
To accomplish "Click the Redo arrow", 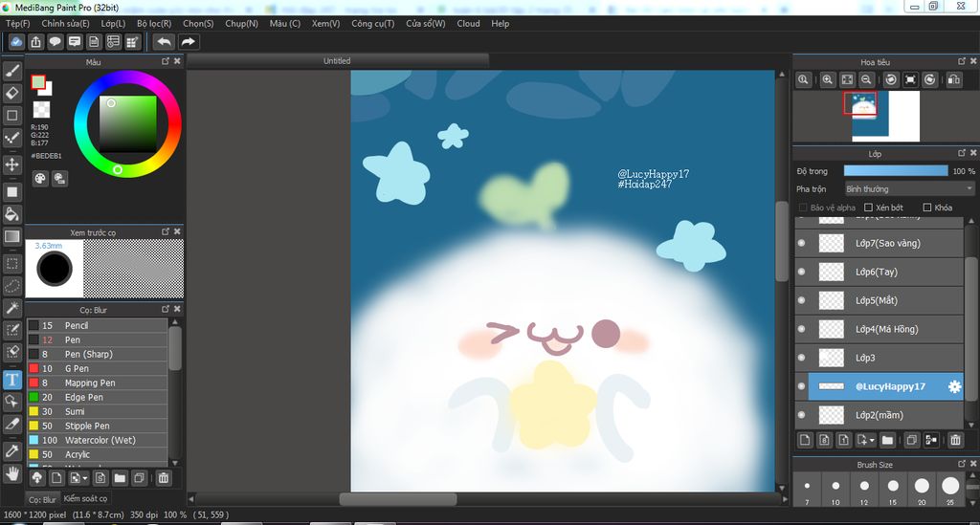I will pyautogui.click(x=189, y=42).
